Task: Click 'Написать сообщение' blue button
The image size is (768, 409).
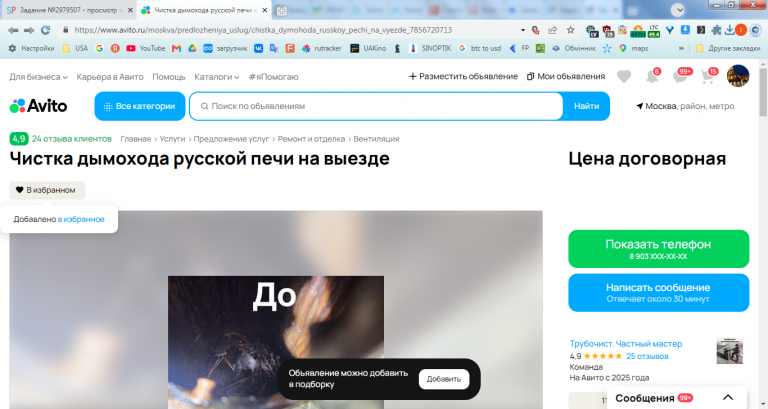Action: pos(658,292)
